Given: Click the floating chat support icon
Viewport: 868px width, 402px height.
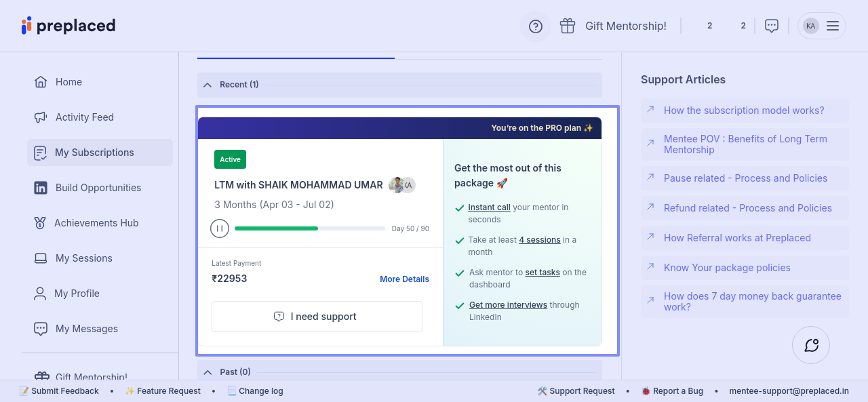Looking at the screenshot, I should 811,345.
